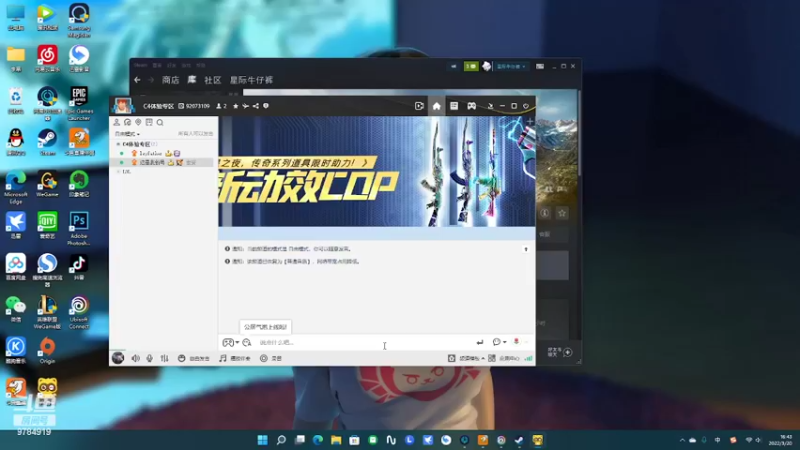Click the plus icon on banner corner
This screenshot has height=450, width=800.
530,121
